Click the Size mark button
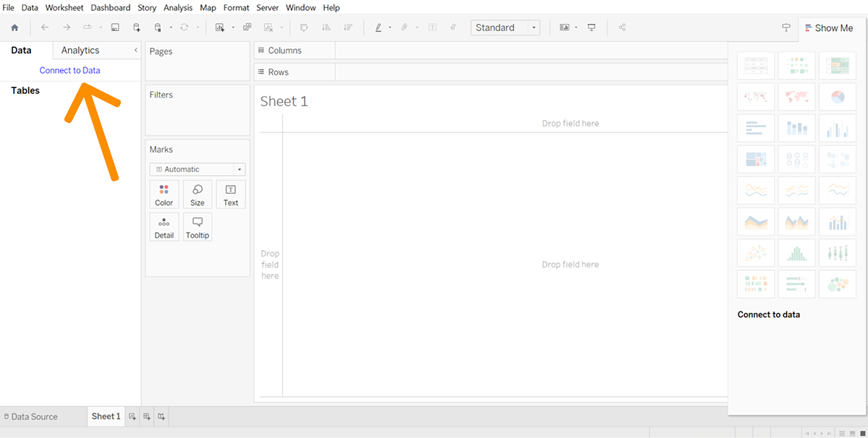This screenshot has width=868, height=438. (197, 194)
